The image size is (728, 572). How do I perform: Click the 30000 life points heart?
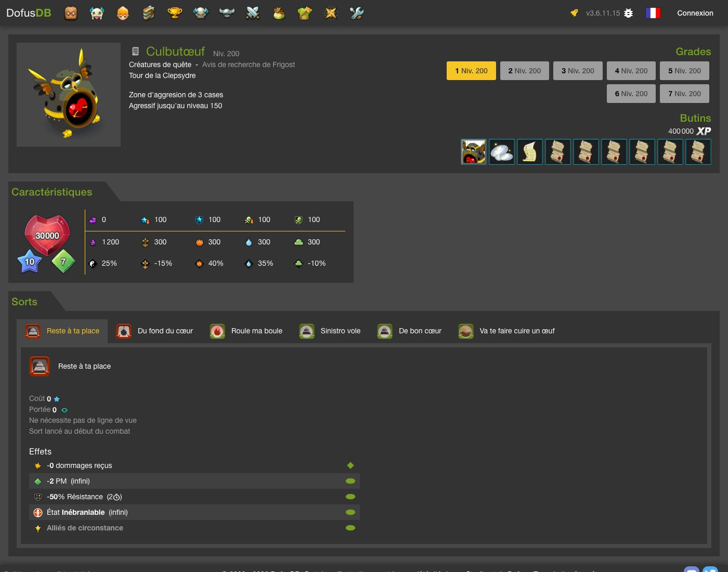click(47, 235)
